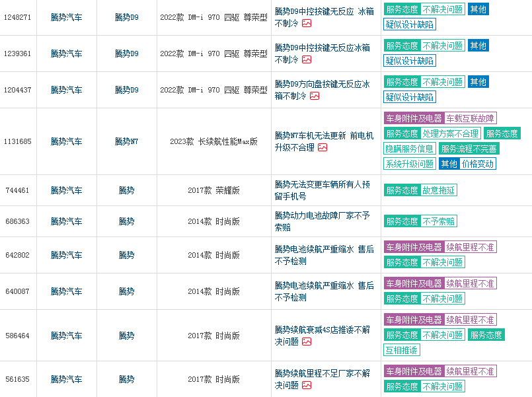The image size is (532, 397).
Task: Open brand link 腾势汽车 in row 561635
Action: coord(67,379)
